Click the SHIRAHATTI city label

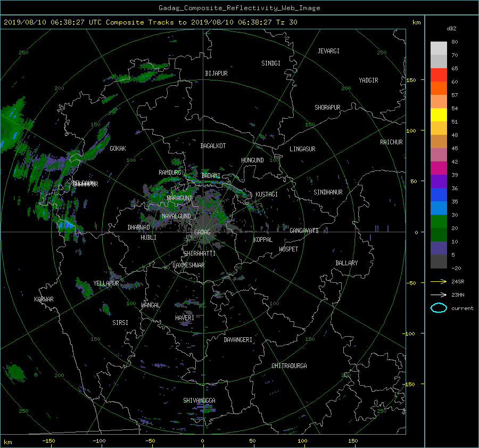point(200,254)
